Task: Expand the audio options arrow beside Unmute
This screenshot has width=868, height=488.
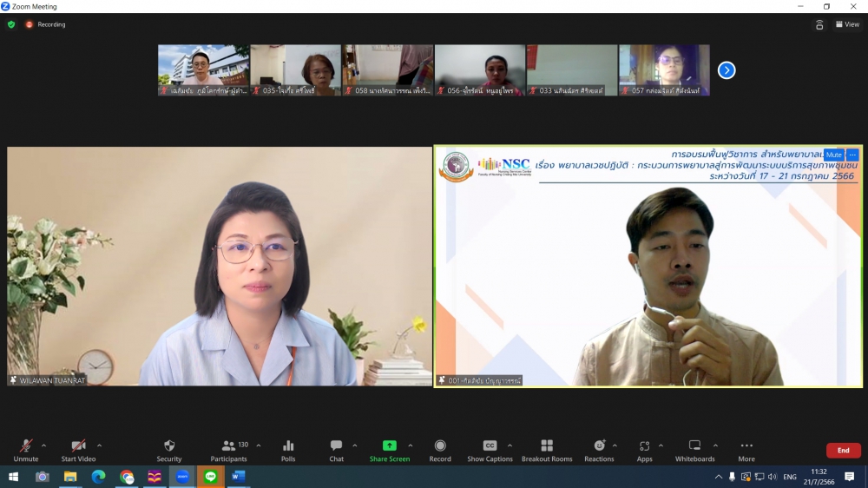Action: (44, 445)
